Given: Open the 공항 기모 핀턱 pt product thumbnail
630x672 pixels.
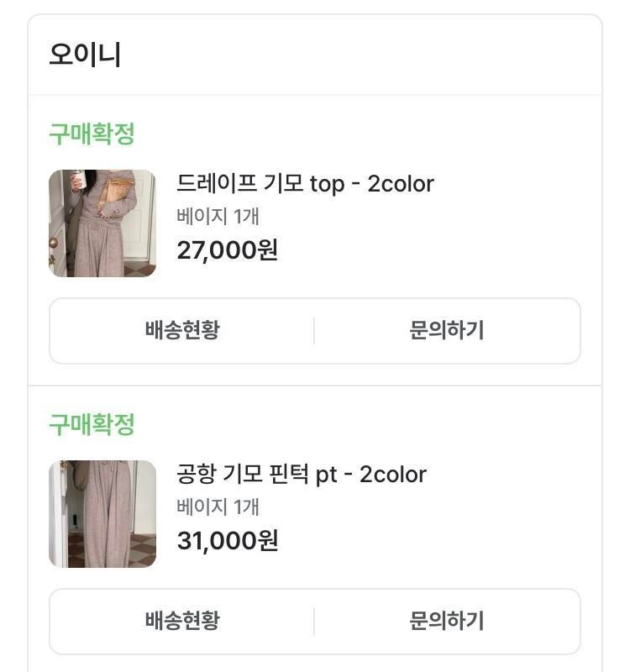Looking at the screenshot, I should [x=102, y=514].
